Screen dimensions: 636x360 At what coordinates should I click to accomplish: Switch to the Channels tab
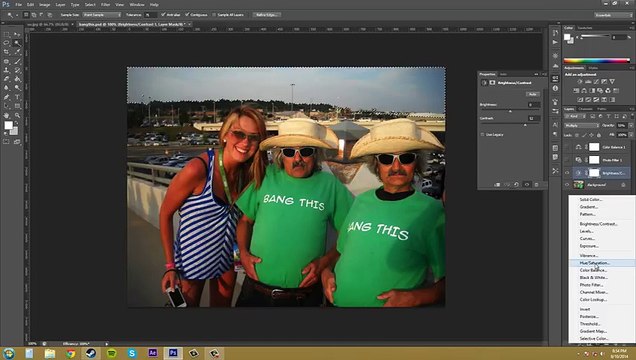[x=585, y=109]
